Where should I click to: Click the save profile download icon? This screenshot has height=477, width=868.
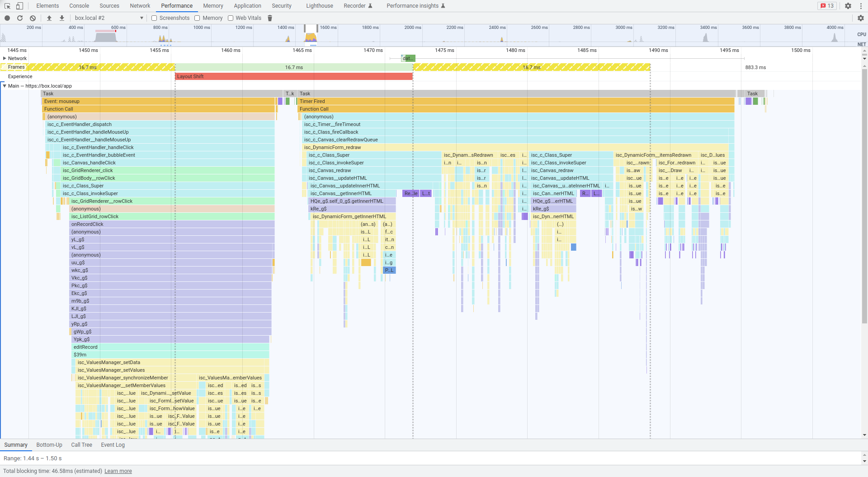(x=62, y=18)
